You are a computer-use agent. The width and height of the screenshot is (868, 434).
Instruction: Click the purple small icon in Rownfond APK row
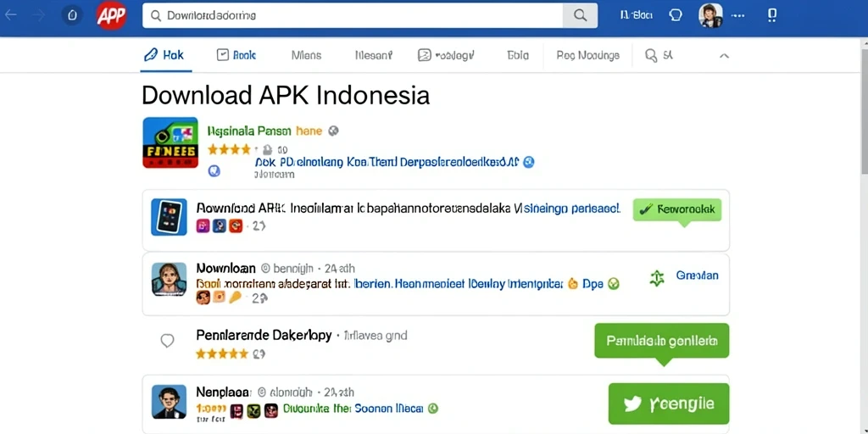click(203, 225)
